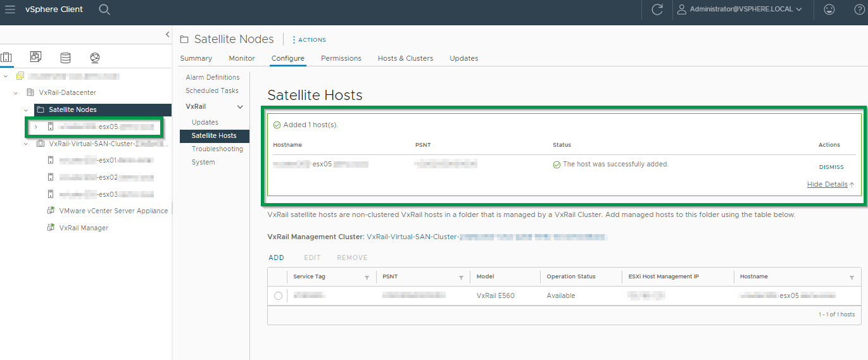
Task: Open the hamburger navigation menu
Action: pos(10,9)
